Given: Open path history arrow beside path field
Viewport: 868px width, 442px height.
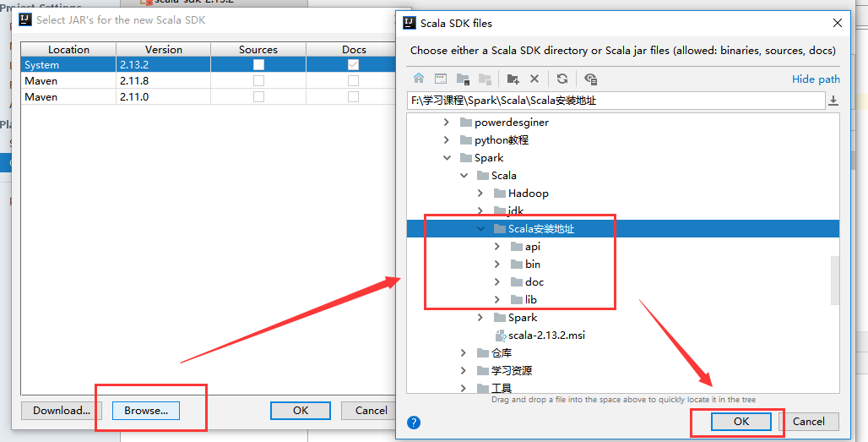Looking at the screenshot, I should 833,101.
